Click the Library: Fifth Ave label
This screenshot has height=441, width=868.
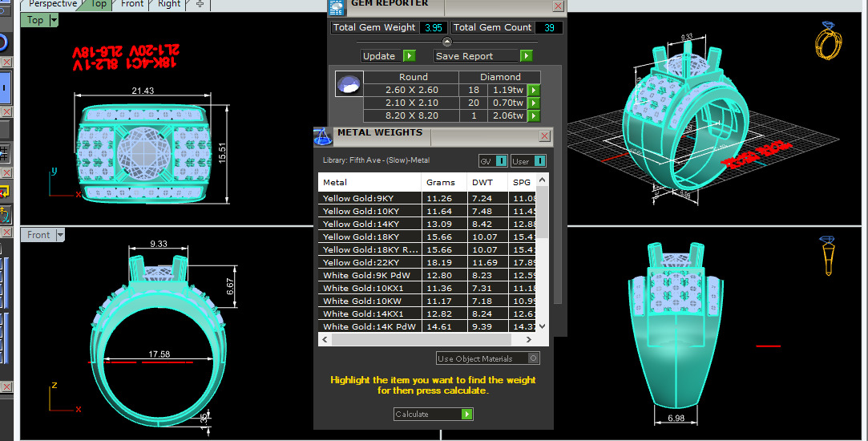point(376,160)
